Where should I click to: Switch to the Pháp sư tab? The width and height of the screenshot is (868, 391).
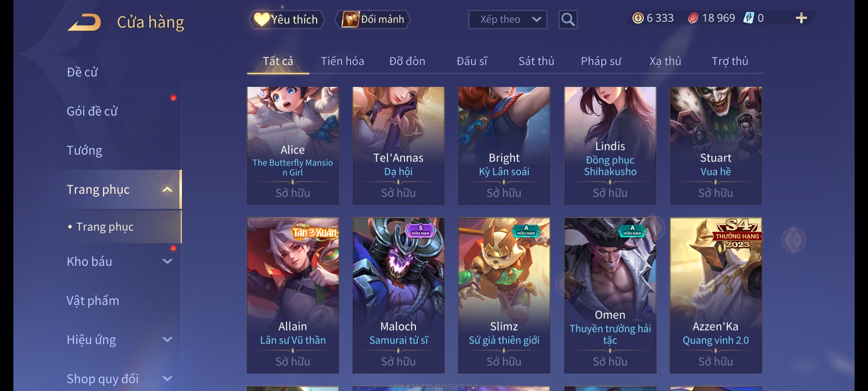click(x=601, y=61)
